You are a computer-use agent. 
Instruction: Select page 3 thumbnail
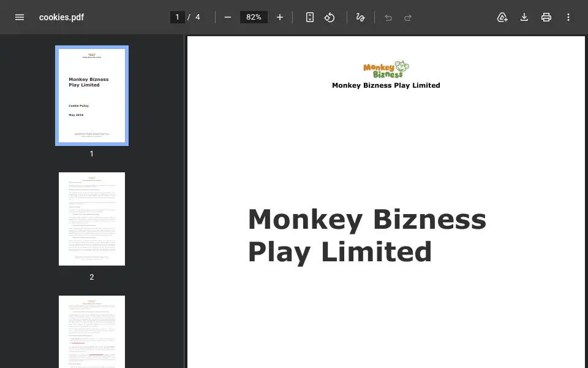tap(92, 332)
